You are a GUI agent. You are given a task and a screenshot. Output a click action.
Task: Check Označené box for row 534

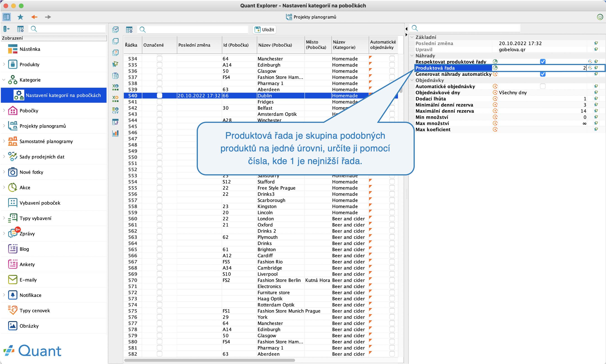pyautogui.click(x=159, y=59)
